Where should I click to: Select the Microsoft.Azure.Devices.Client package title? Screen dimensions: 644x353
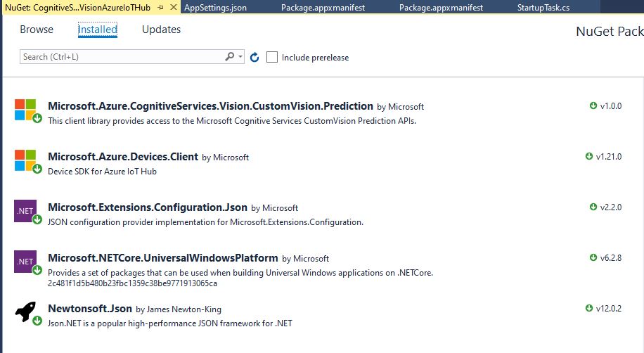[123, 157]
